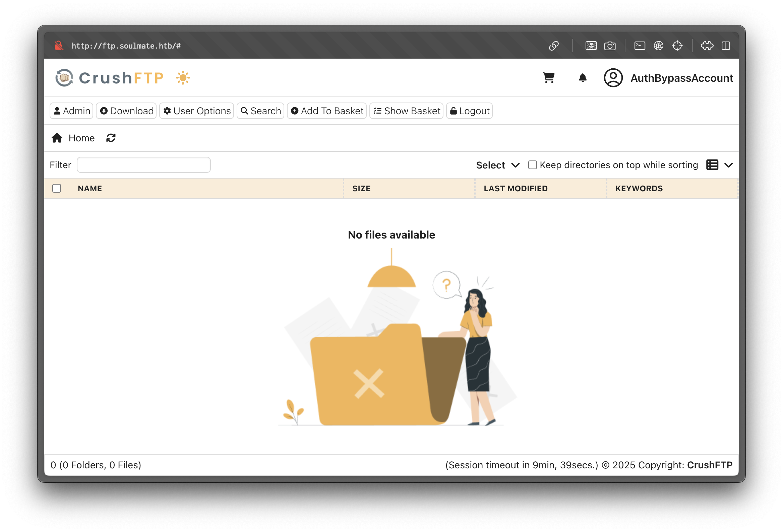Viewport: 783px width, 532px height.
Task: Click the Home house icon
Action: pyautogui.click(x=57, y=138)
